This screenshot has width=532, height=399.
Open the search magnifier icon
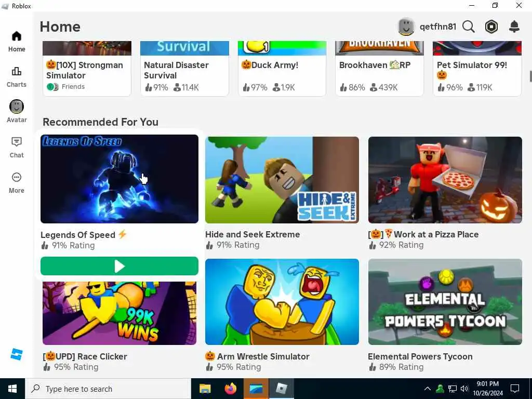(468, 26)
